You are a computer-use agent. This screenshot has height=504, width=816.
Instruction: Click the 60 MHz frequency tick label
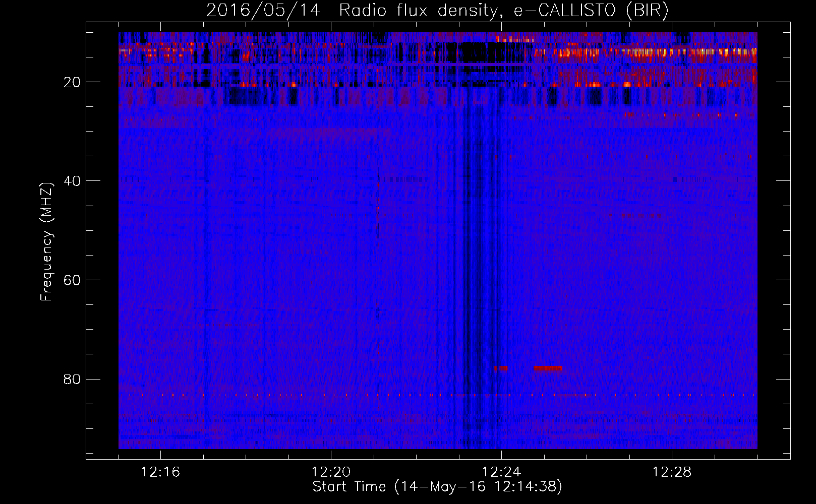click(x=72, y=280)
